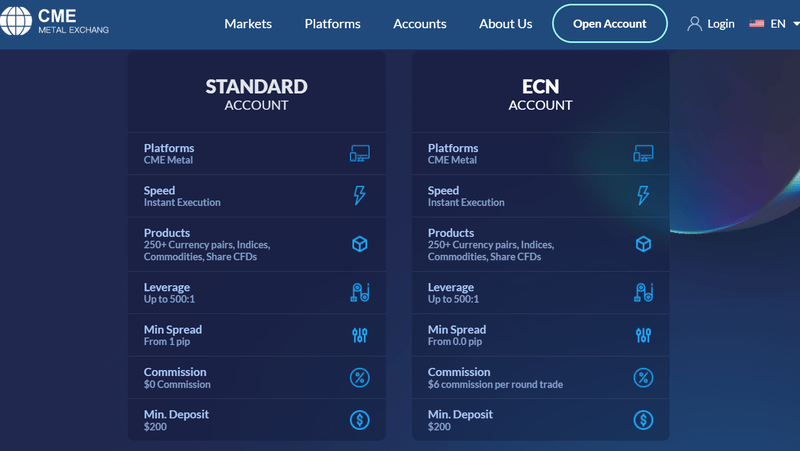Click the US flag language icon
This screenshot has height=451, width=800.
pos(757,23)
